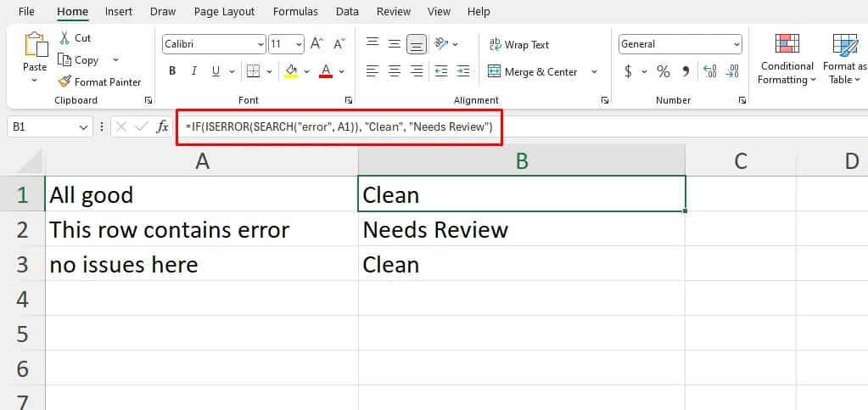Increase font size with large A

[316, 44]
